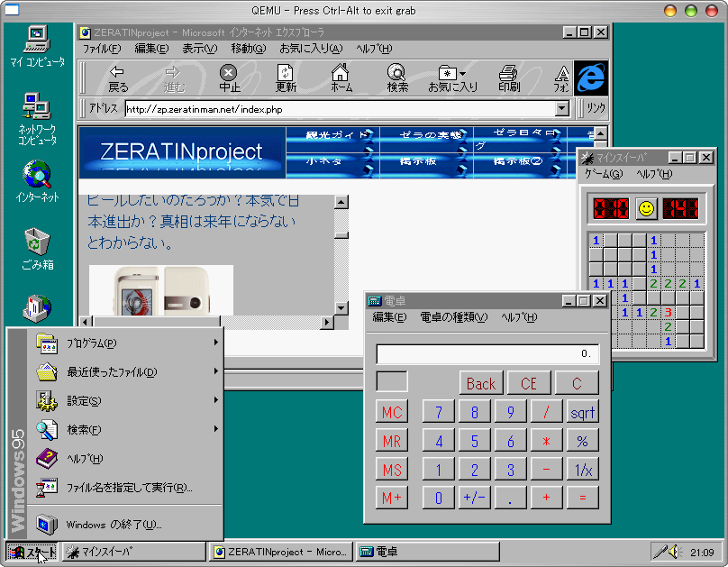Open the Favorites (お気に入り) menu in Internet Explorer

pyautogui.click(x=311, y=49)
